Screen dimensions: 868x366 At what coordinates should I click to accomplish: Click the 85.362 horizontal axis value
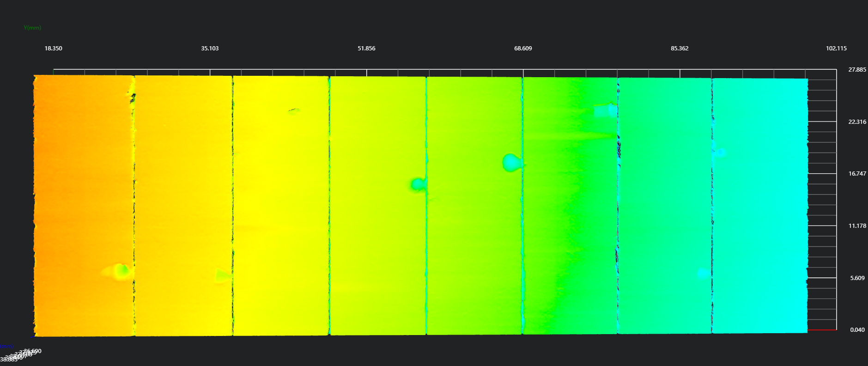[x=680, y=49]
